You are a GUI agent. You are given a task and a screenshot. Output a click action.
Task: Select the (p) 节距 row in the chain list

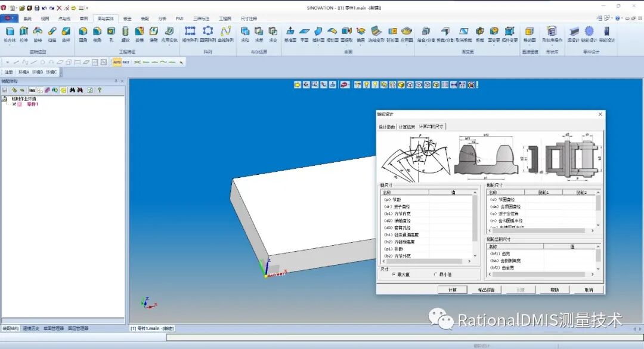coord(426,199)
